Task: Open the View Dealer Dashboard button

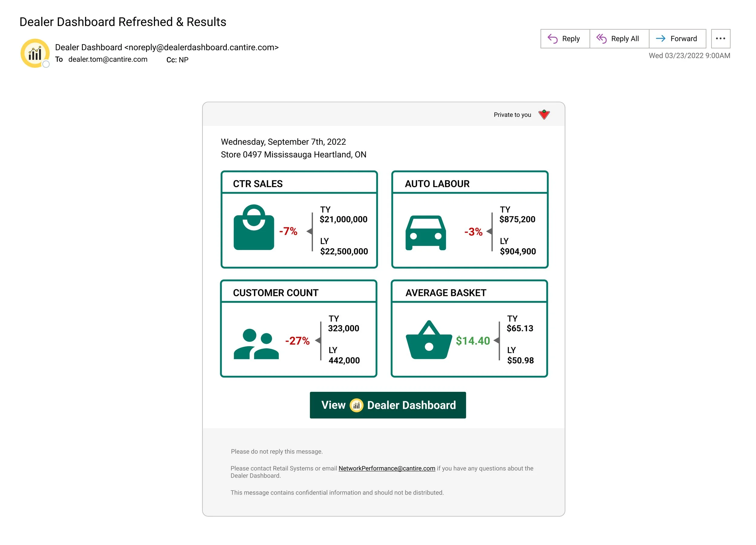Action: tap(388, 405)
